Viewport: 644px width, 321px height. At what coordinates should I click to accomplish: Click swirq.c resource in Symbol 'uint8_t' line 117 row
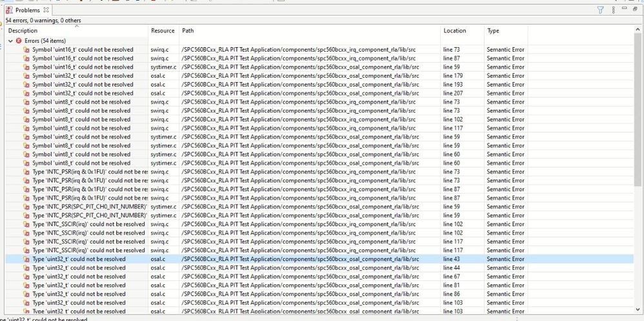159,128
